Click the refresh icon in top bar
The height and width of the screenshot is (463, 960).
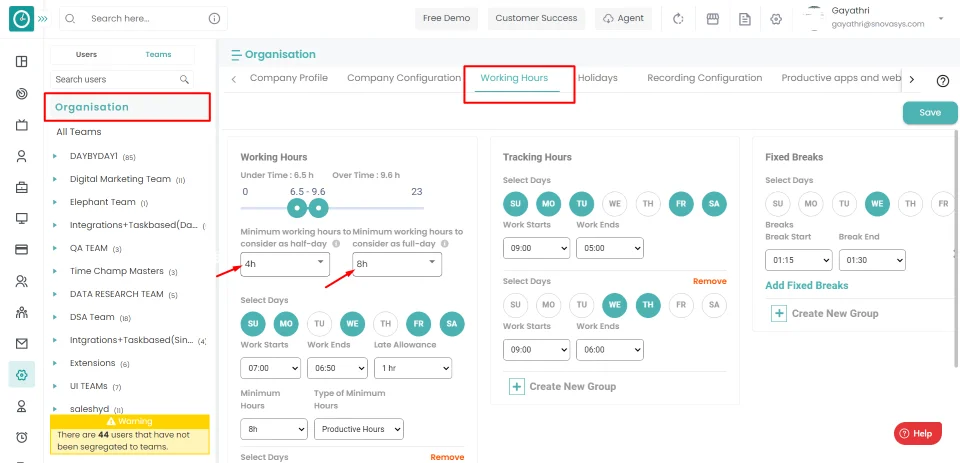point(678,19)
